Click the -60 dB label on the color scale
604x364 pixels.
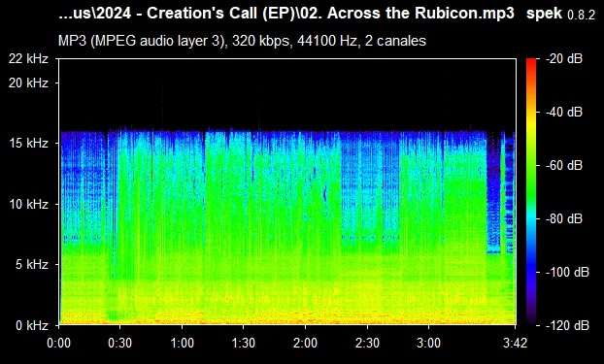tap(565, 166)
